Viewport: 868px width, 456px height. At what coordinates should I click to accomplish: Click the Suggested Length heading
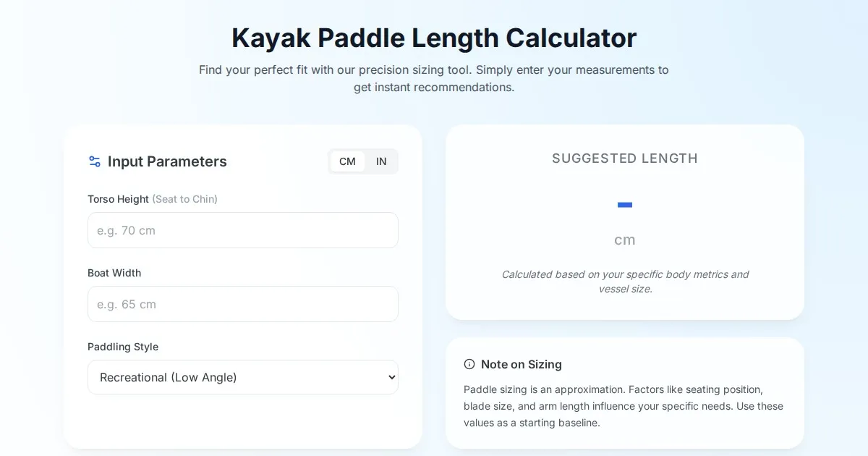point(625,159)
